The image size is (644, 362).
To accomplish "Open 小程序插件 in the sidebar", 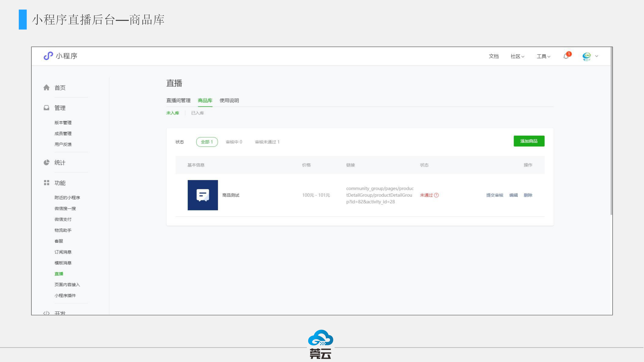I will [65, 295].
